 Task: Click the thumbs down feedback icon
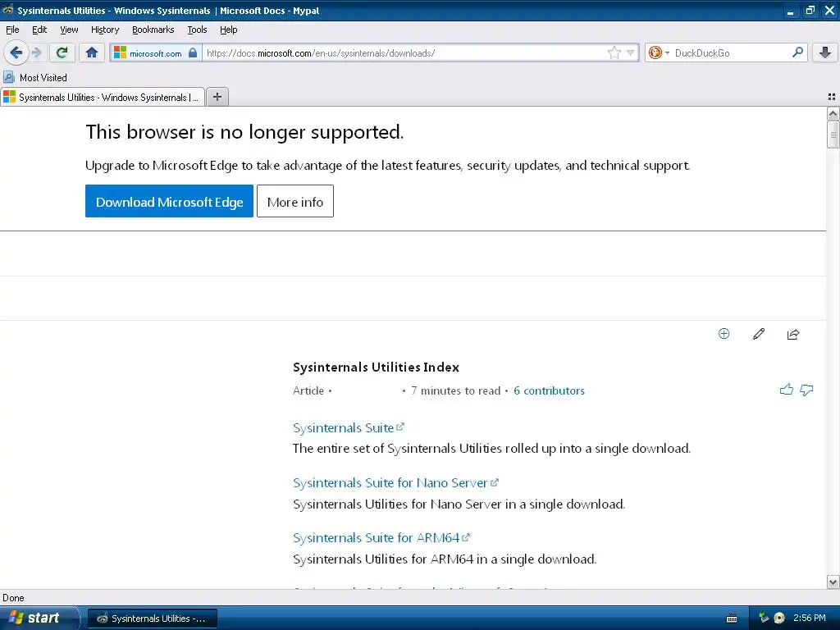[806, 390]
